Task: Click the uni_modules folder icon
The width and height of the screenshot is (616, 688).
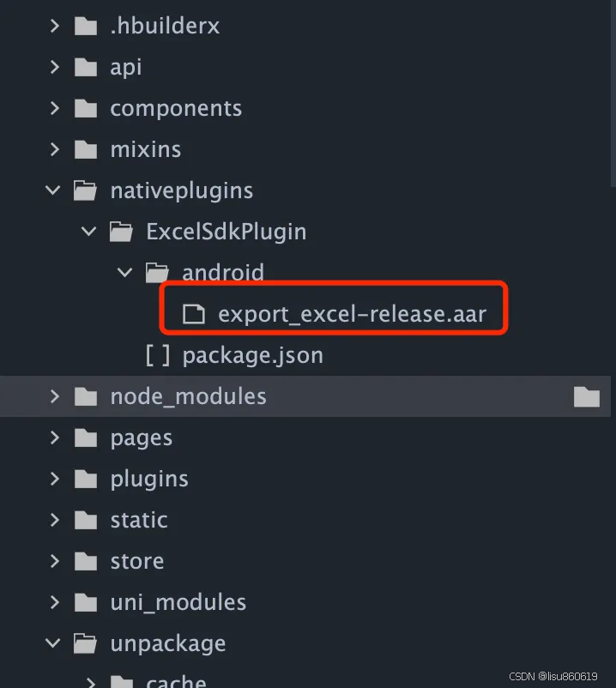Action: tap(85, 602)
